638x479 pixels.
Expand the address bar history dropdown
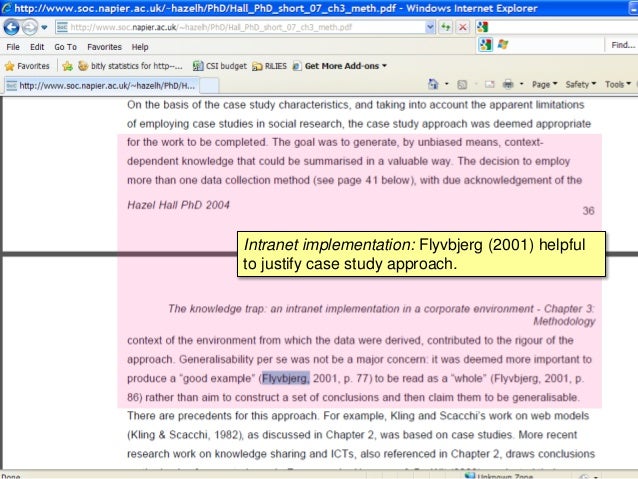[430, 27]
